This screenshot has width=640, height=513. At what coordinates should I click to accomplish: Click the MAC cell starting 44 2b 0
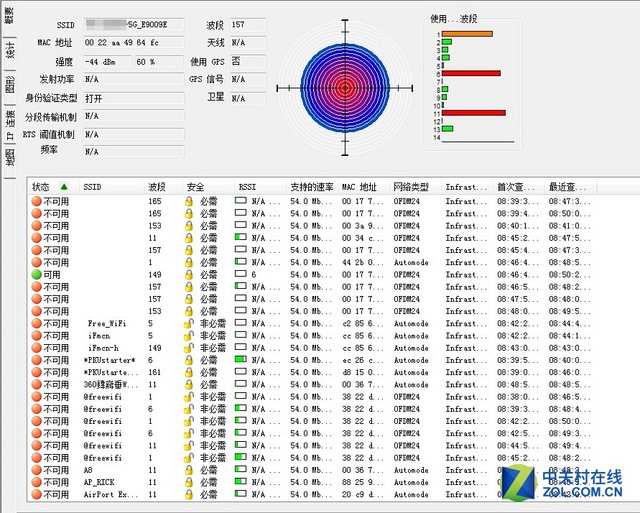click(362, 262)
